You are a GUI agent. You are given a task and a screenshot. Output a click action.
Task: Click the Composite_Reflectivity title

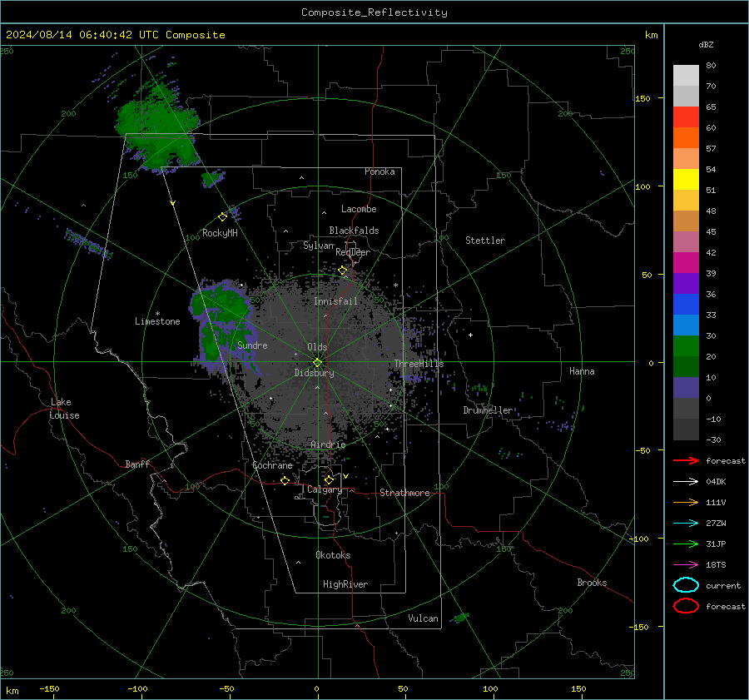point(374,12)
